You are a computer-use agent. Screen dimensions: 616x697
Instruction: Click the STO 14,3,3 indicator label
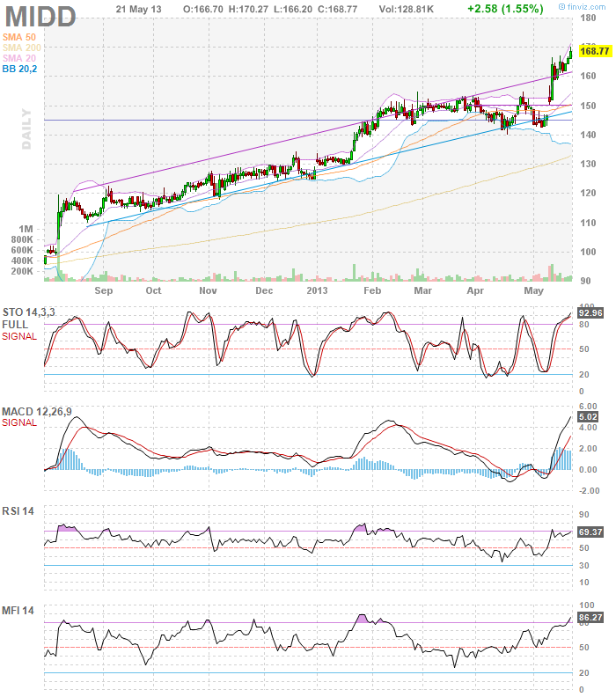coord(28,312)
